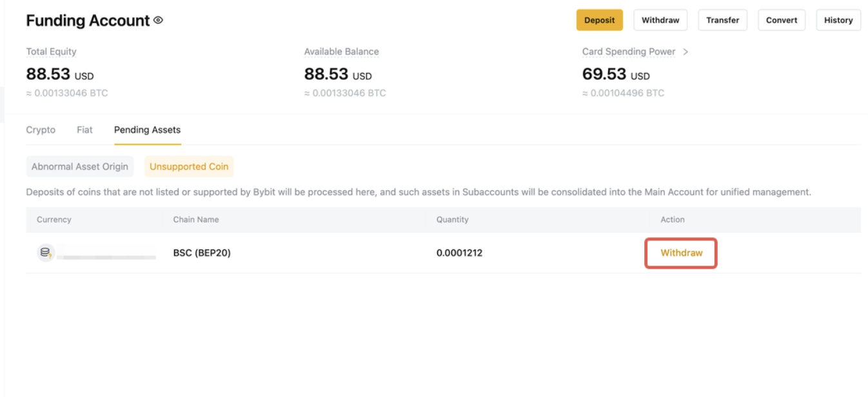Toggle balance visibility eye icon
Screen dimensions: 868x399
coord(159,21)
